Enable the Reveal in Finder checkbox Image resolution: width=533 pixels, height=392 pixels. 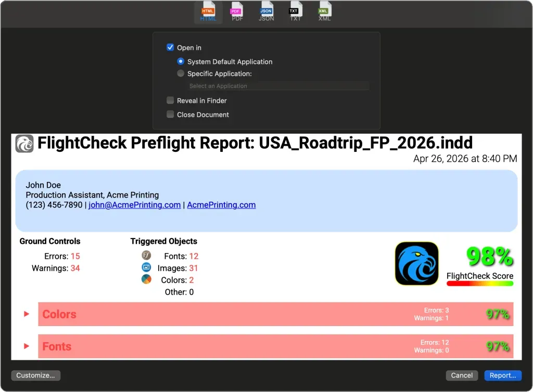[170, 100]
